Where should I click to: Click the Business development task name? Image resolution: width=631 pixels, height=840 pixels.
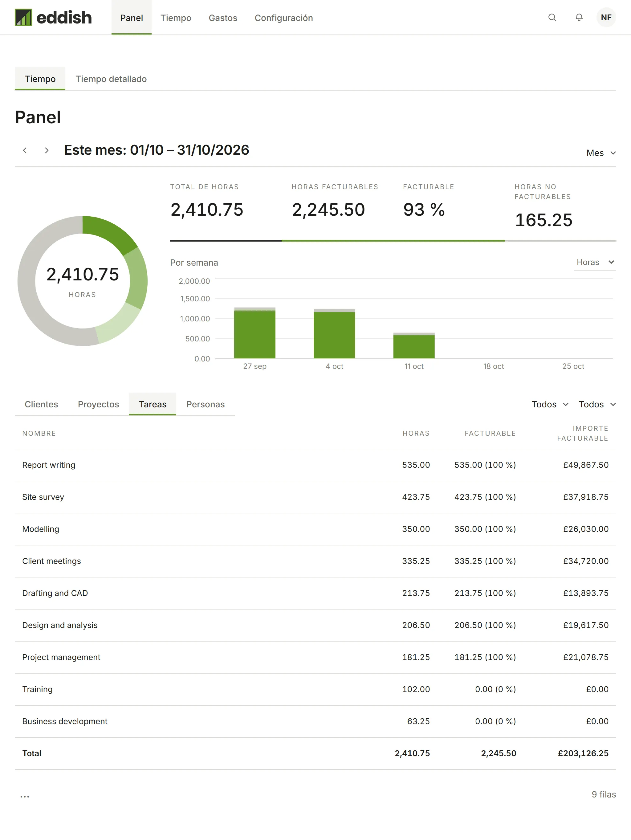point(64,722)
